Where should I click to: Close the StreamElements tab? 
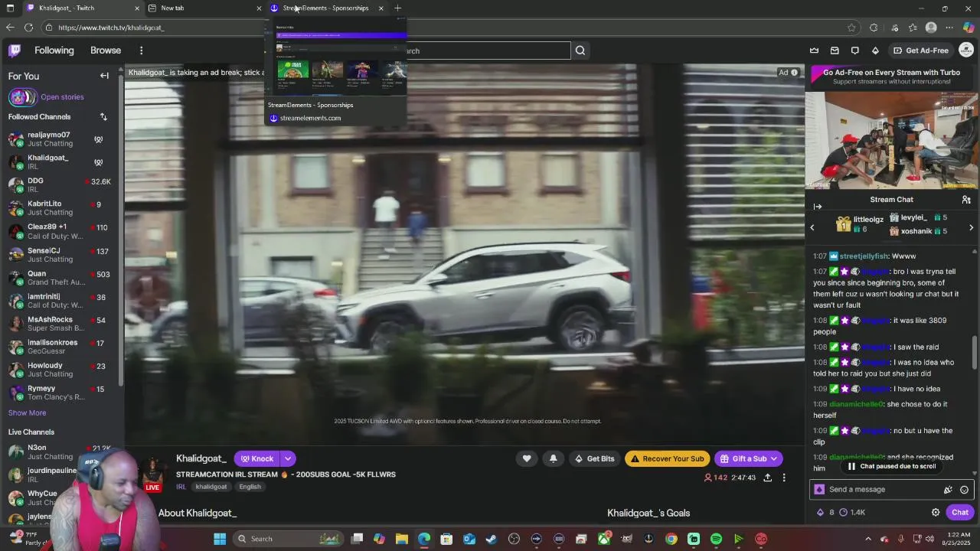[381, 8]
